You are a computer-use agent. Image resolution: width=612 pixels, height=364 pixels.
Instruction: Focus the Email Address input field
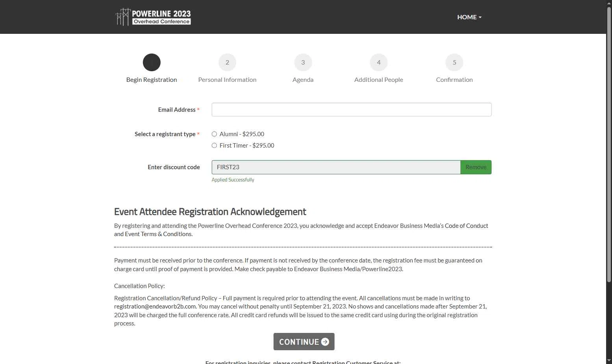[x=351, y=110]
